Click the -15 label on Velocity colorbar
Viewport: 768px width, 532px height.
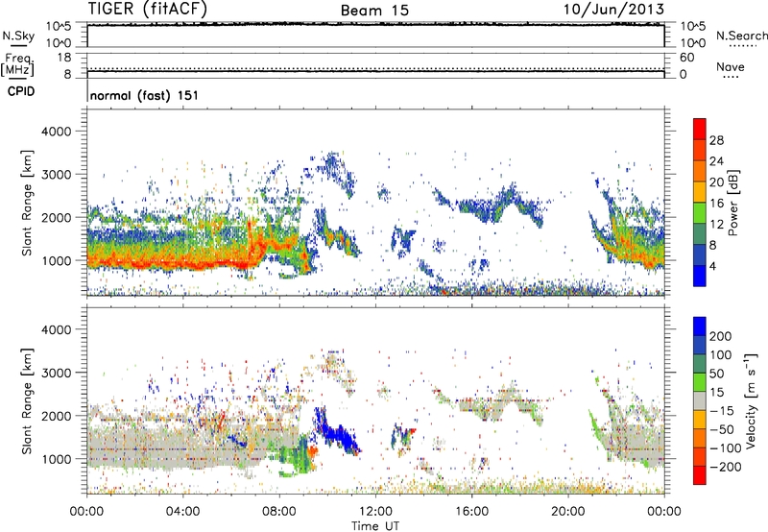[721, 410]
